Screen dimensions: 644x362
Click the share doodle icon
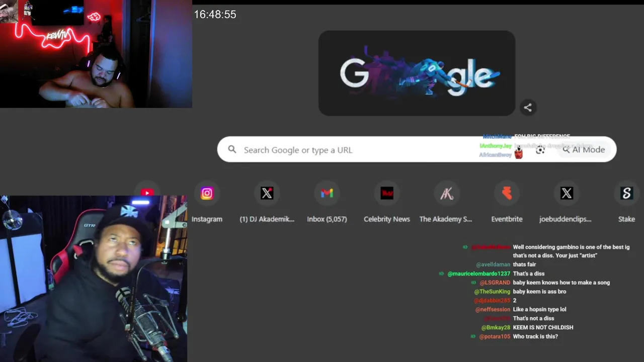pyautogui.click(x=528, y=107)
